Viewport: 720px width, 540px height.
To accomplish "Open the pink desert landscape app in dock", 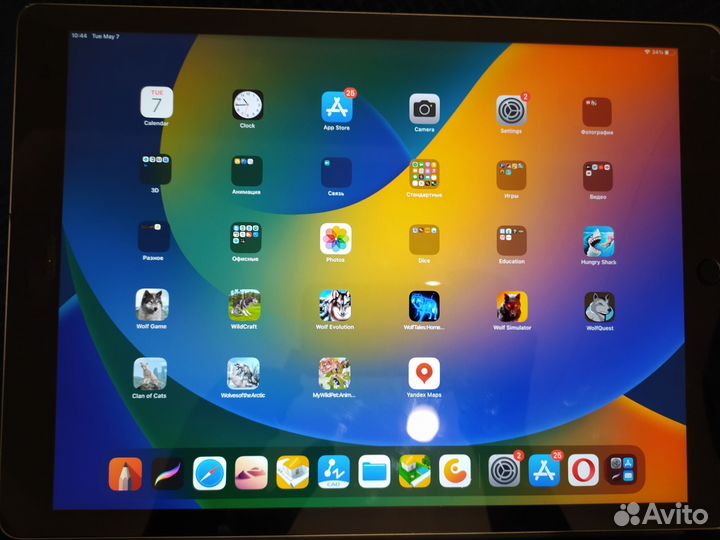I will point(251,473).
